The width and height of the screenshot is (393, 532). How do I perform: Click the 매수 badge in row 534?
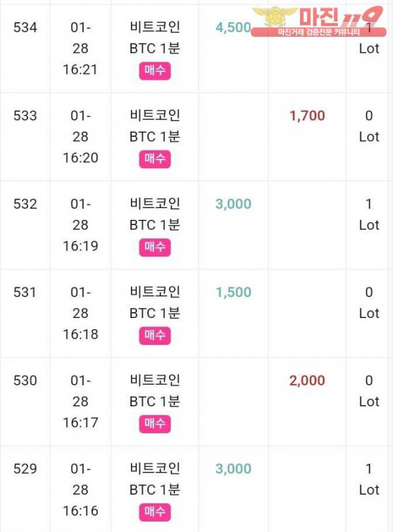[x=155, y=71]
